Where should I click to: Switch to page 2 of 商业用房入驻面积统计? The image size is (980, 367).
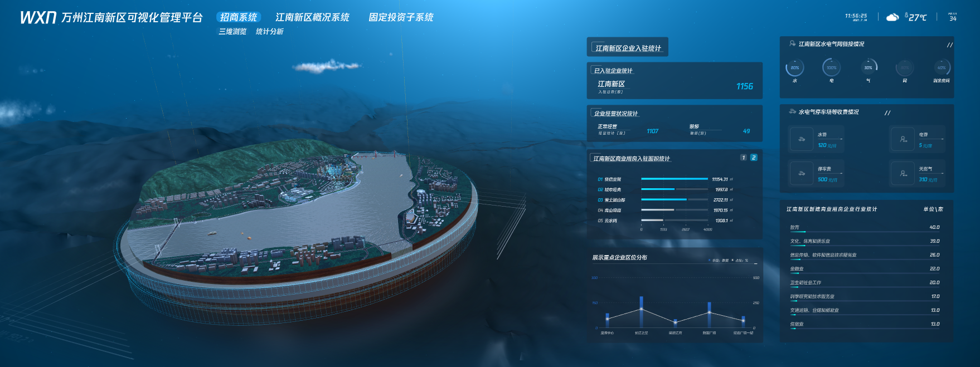click(x=754, y=158)
